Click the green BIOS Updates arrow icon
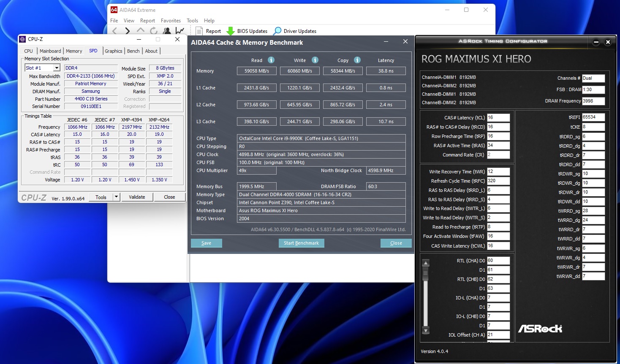620x364 pixels. pyautogui.click(x=231, y=31)
